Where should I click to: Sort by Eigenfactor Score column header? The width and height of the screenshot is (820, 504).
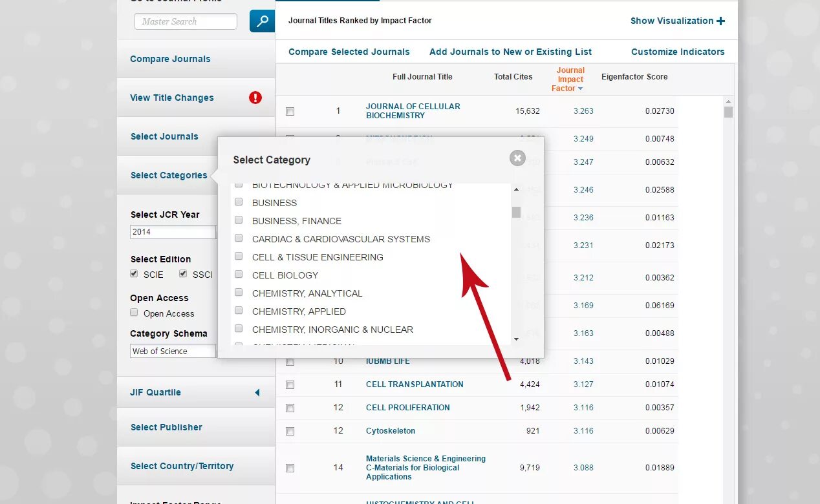click(634, 76)
